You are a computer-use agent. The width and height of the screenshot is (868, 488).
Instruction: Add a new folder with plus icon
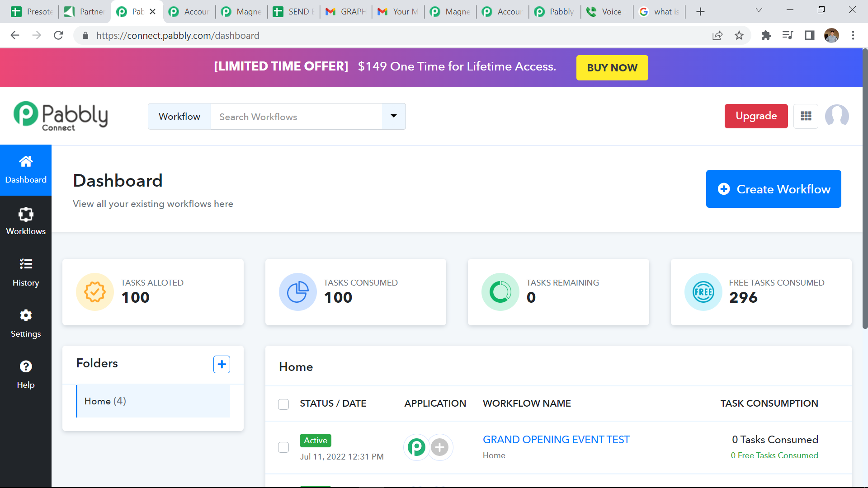pyautogui.click(x=222, y=364)
